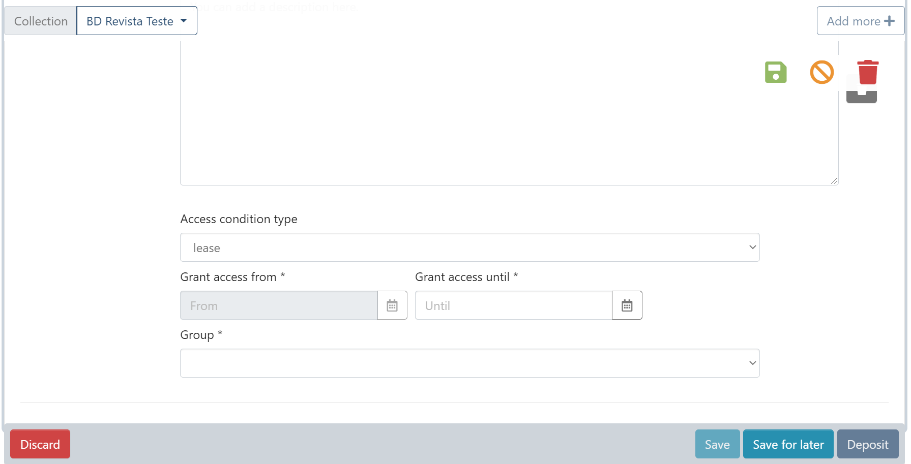This screenshot has height=464, width=911.
Task: Open the Group dropdown list
Action: click(469, 364)
